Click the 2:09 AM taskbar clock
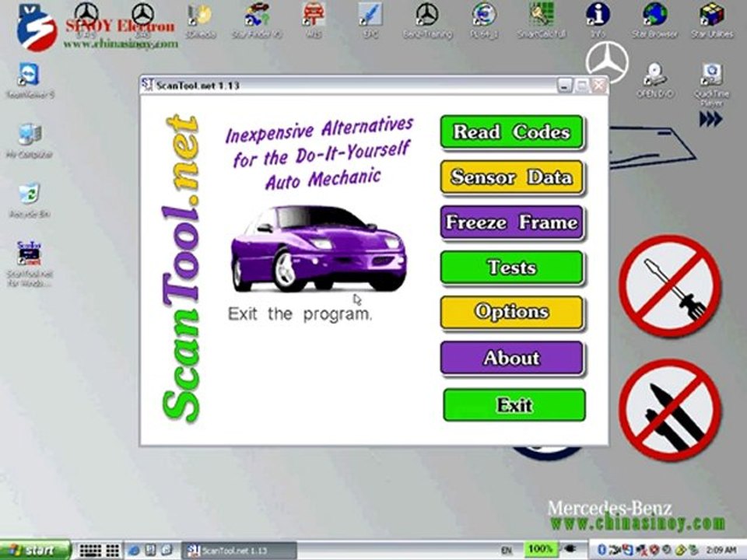Viewport: 747px width, 560px height. [721, 551]
